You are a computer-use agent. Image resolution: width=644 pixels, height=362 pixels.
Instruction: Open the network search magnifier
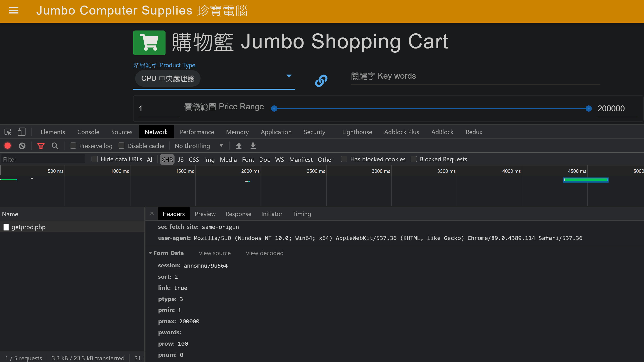[55, 146]
